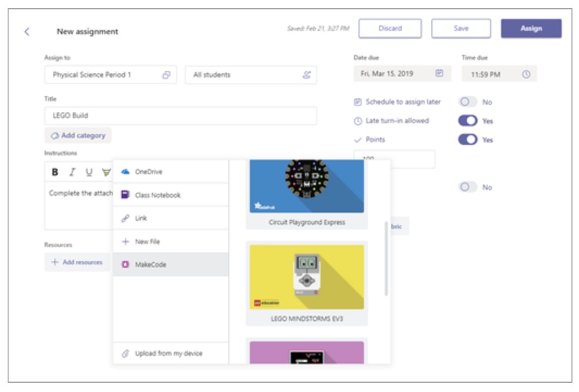
Task: Click the MakeCode icon
Action: point(125,264)
